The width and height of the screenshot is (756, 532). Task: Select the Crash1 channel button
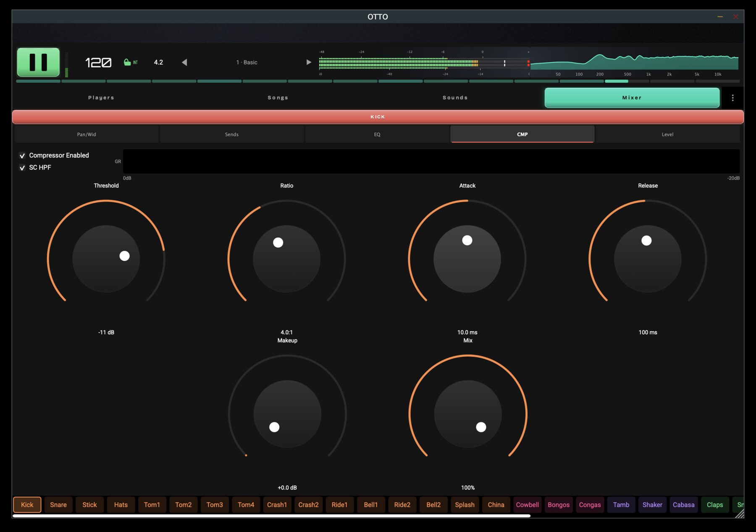[277, 505]
